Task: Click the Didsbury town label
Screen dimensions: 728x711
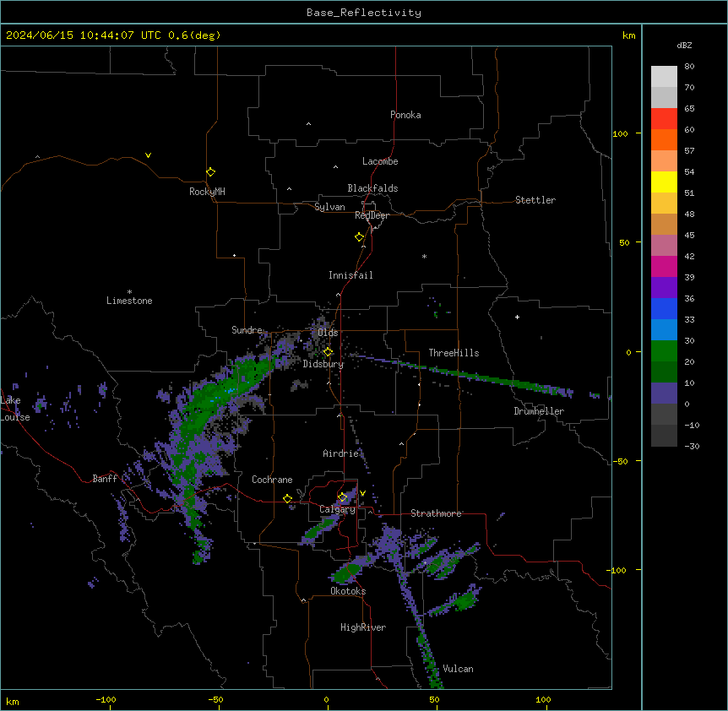Action: 323,364
